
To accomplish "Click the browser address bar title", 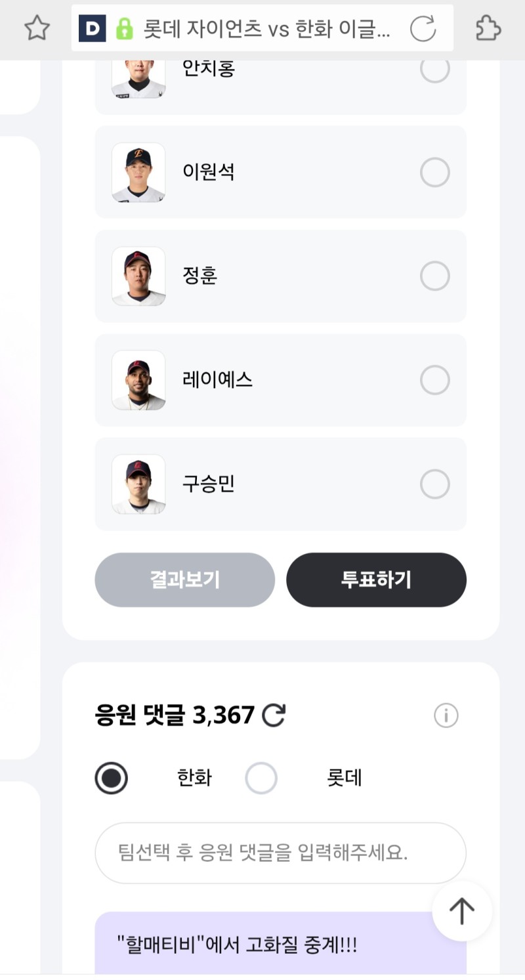I will (266, 28).
